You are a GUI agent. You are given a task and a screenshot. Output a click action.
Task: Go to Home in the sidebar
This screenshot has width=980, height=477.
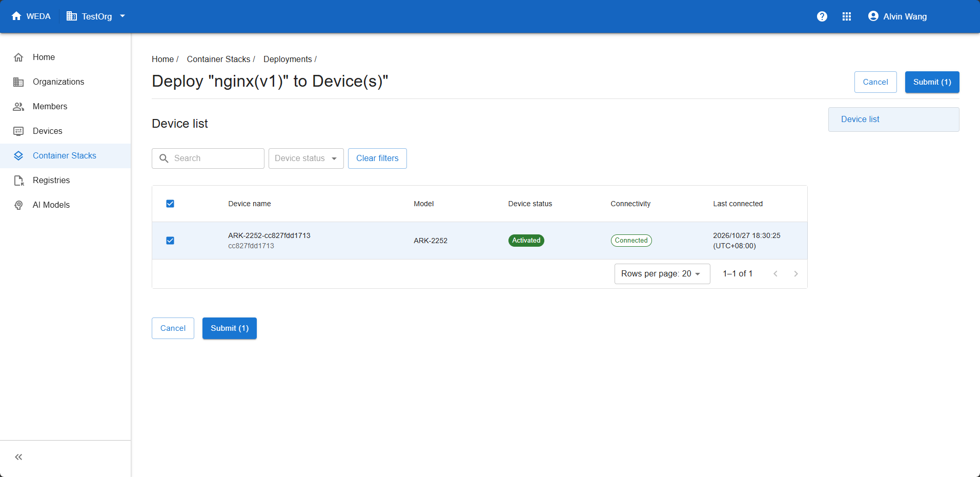click(x=66, y=57)
